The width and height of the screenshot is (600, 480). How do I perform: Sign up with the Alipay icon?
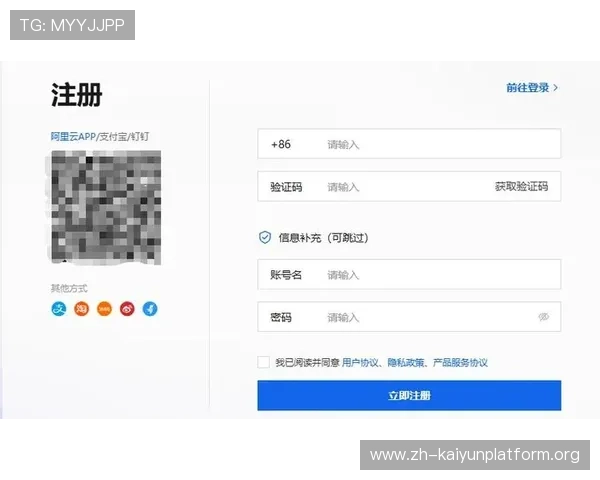(x=59, y=309)
